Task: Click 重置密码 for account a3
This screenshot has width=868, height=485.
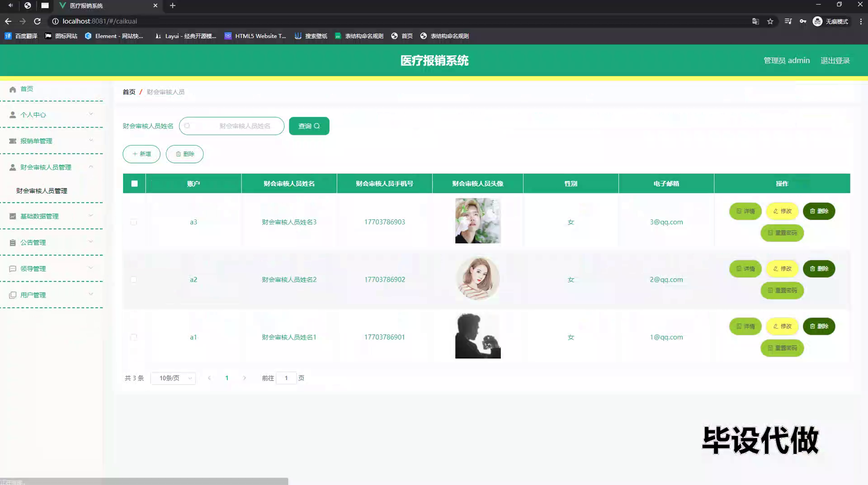Action: coord(782,233)
